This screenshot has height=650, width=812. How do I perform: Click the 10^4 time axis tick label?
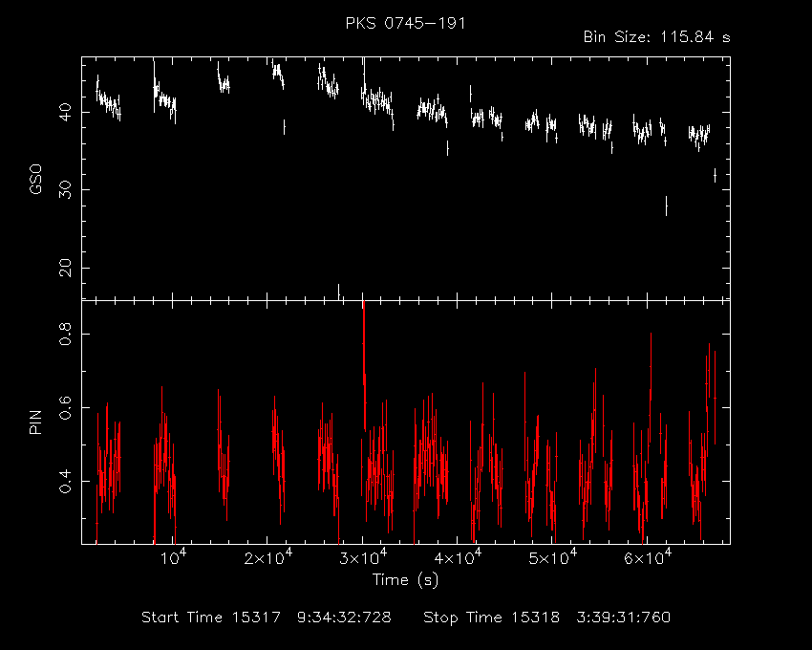tap(173, 557)
